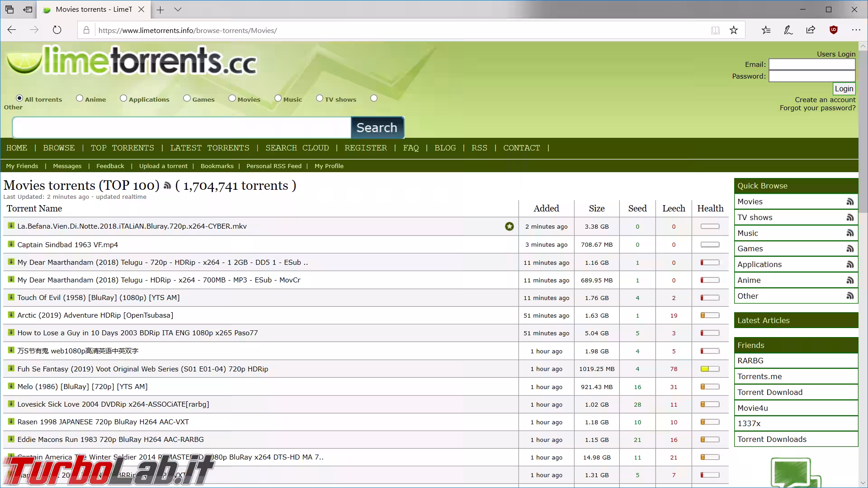Viewport: 868px width, 488px height.
Task: Open TOP TORRENTS in navigation bar
Action: coord(122,148)
